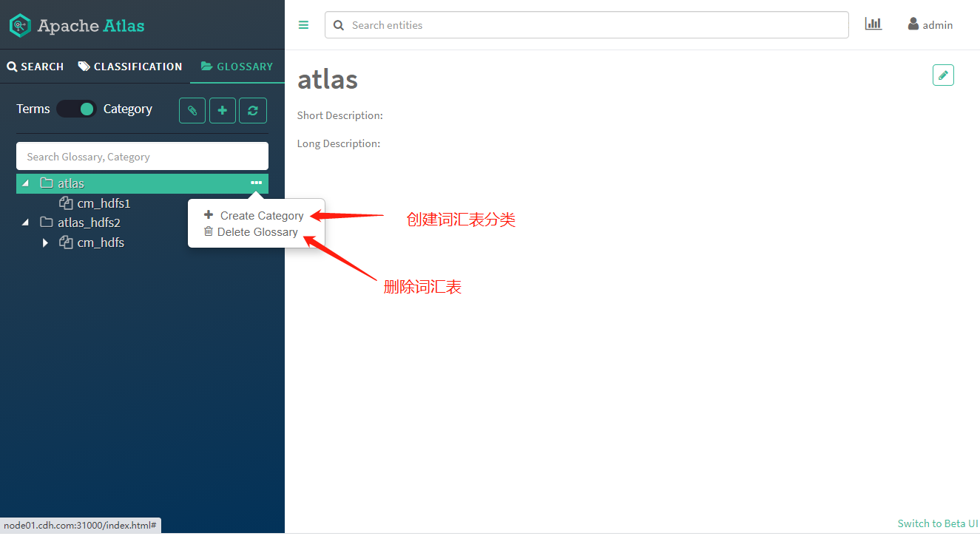Open the admin user menu
Screen dimensions: 980x536
pyautogui.click(x=930, y=24)
